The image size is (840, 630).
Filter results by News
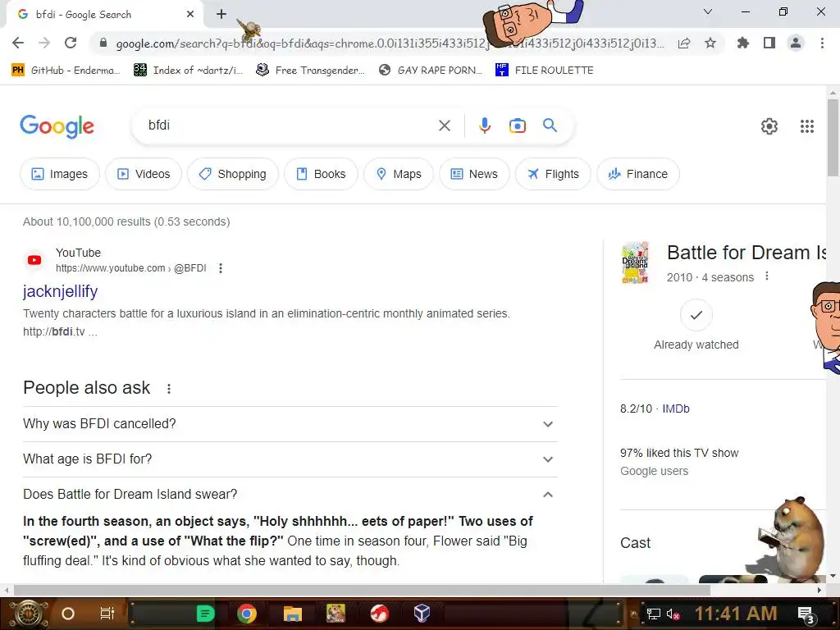coord(474,174)
